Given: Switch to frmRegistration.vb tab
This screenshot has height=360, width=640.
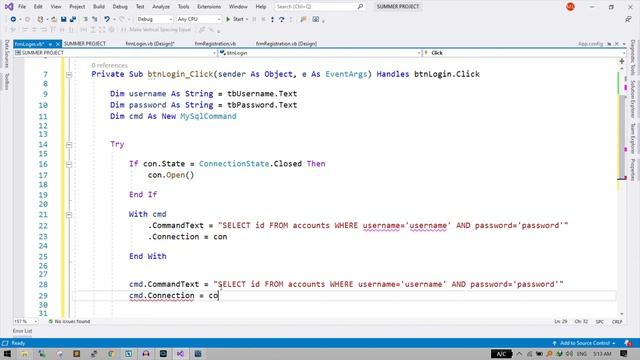Looking at the screenshot, I should pos(215,44).
